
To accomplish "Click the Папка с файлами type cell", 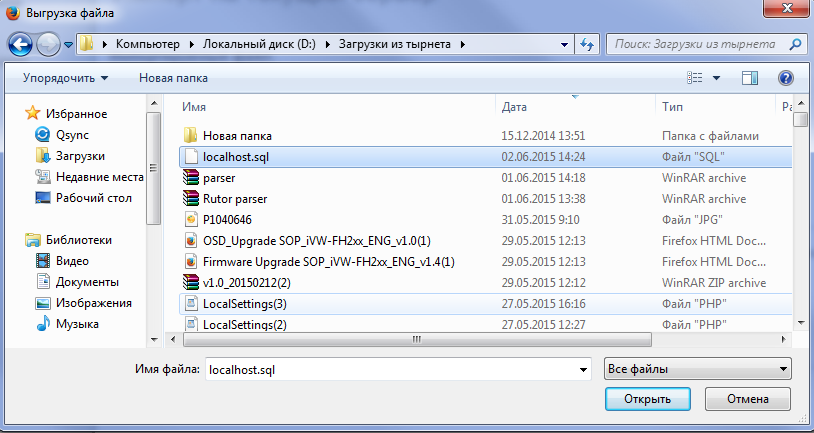I will [x=710, y=136].
